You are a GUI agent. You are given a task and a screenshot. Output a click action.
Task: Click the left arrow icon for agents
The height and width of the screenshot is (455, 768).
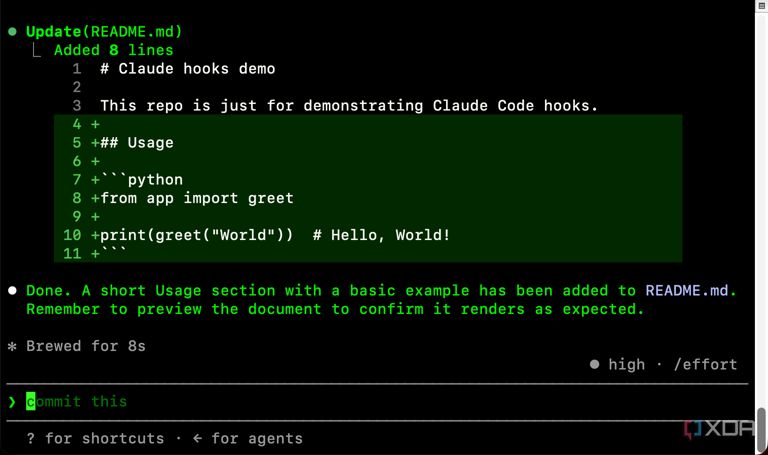point(197,438)
